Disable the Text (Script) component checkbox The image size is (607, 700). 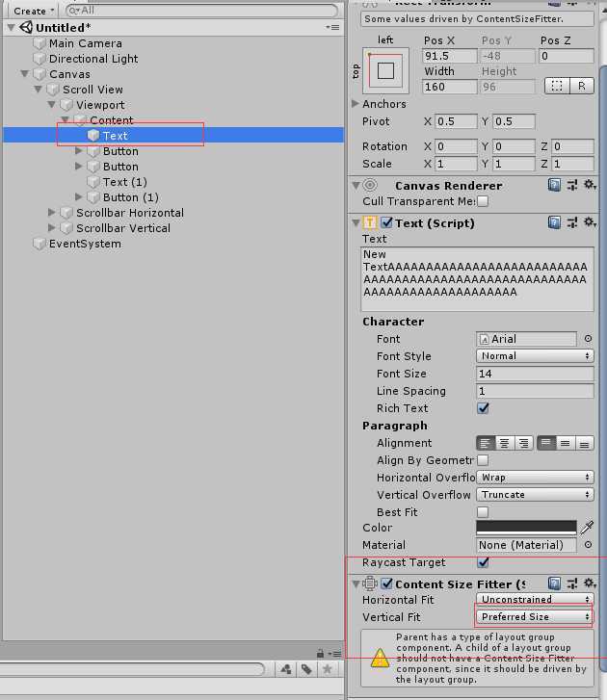(386, 222)
